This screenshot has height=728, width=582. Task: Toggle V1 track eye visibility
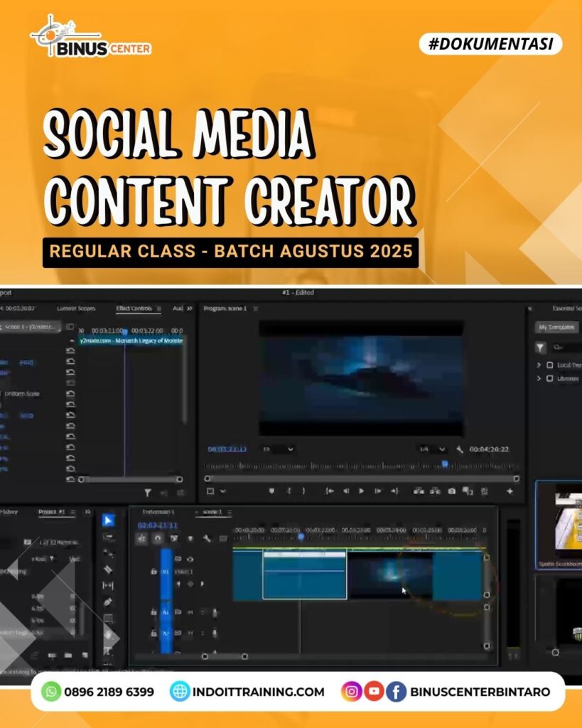(190, 560)
